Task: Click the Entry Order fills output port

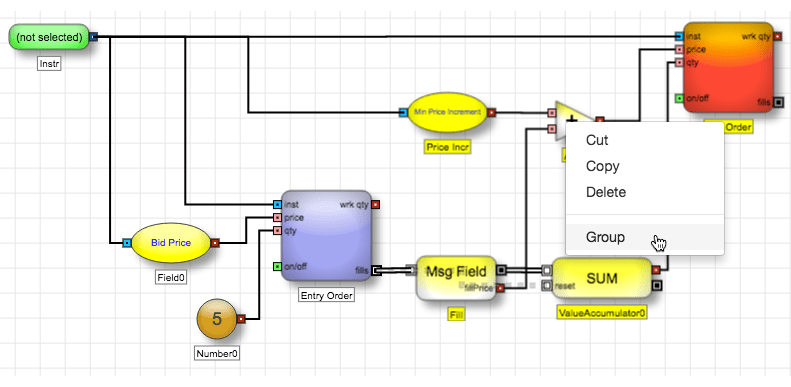Action: click(376, 270)
